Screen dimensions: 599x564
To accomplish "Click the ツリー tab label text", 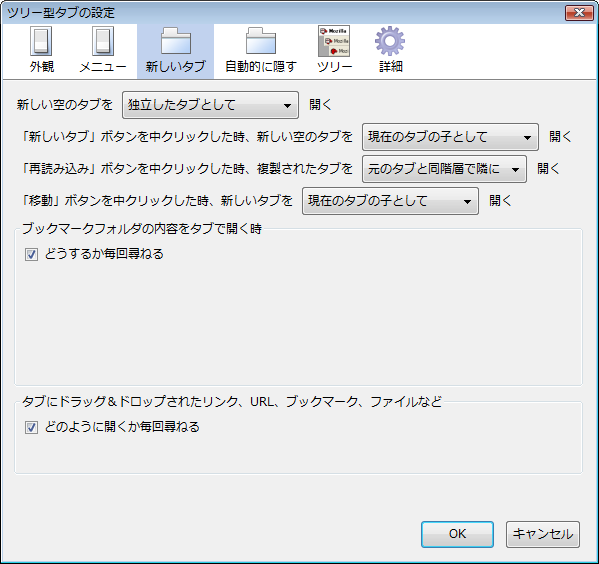I will [x=334, y=66].
